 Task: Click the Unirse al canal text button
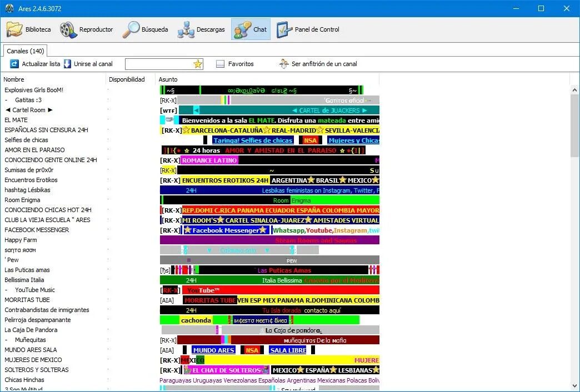[93, 64]
